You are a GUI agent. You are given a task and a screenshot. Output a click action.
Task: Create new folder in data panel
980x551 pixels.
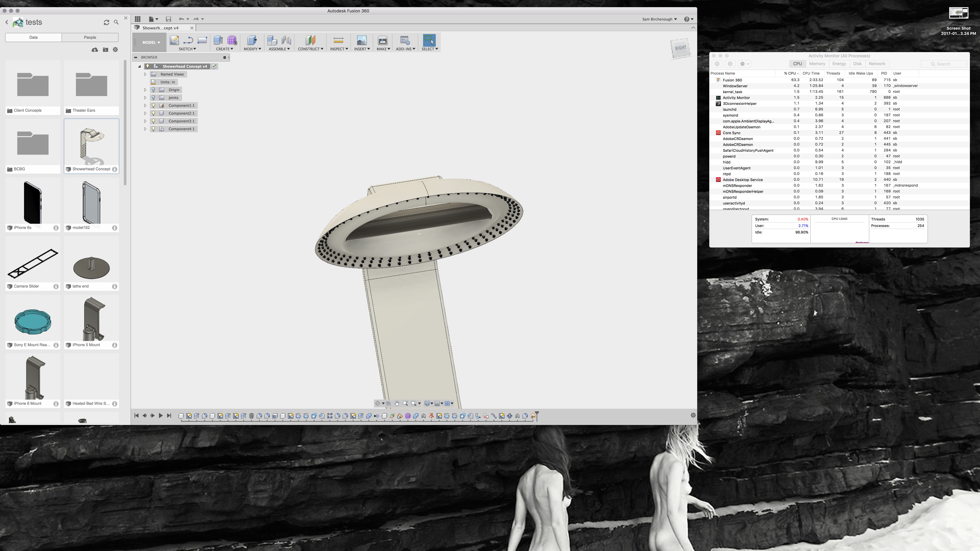coord(105,50)
